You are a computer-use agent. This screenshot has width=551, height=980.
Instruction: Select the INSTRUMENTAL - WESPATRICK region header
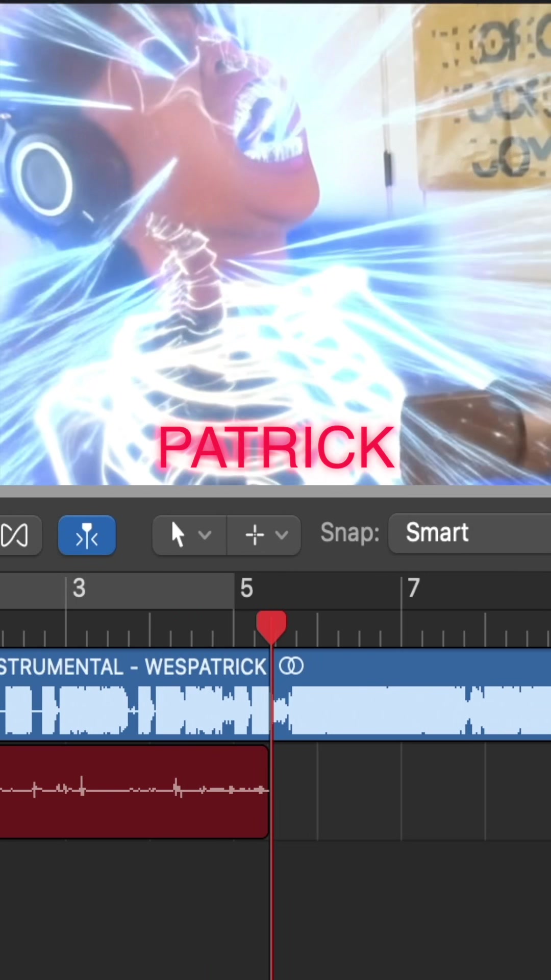134,667
